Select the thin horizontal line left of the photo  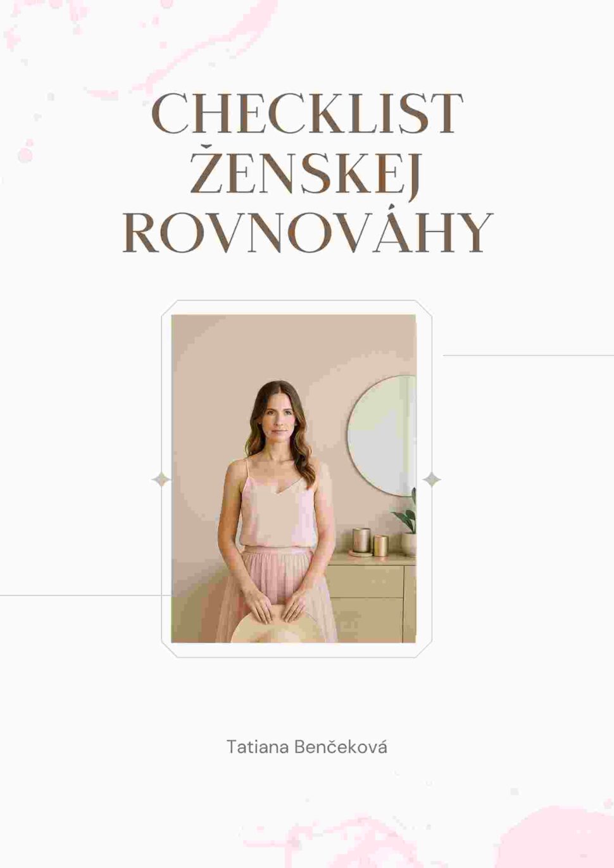pos(85,595)
